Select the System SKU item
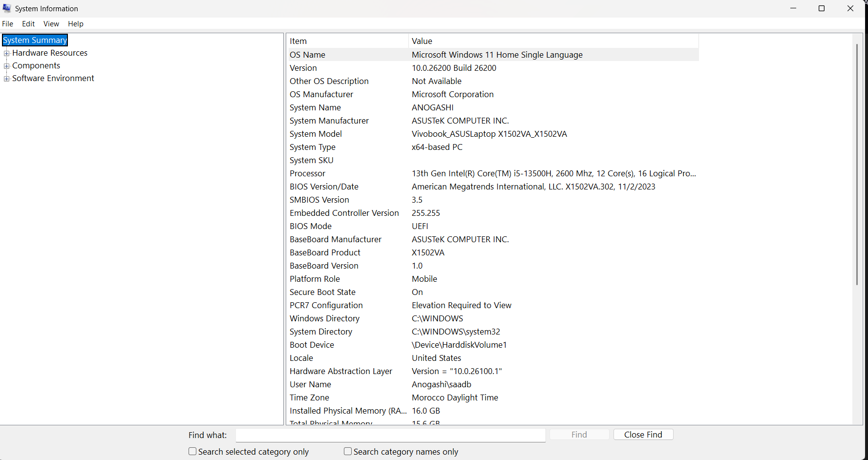 312,160
